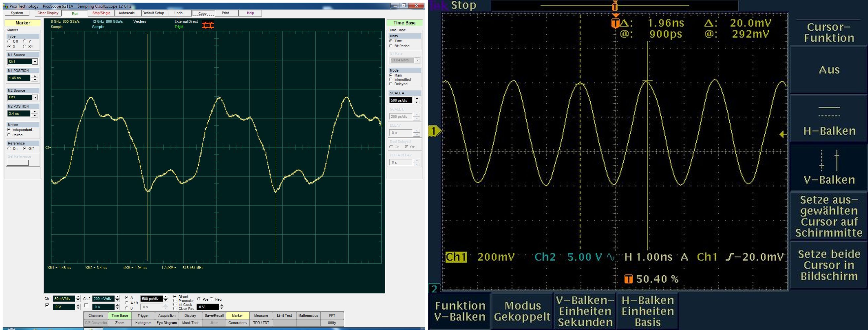
Task: Select the XY marker type
Action: (x=25, y=47)
